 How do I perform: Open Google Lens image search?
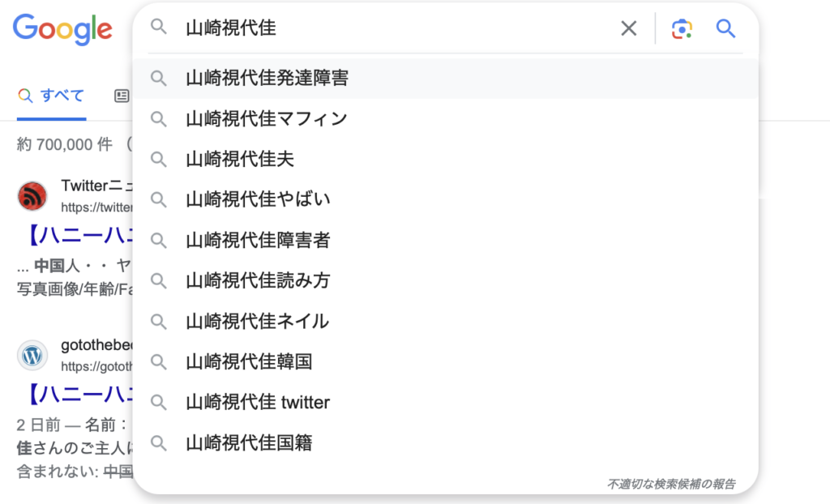click(x=682, y=29)
